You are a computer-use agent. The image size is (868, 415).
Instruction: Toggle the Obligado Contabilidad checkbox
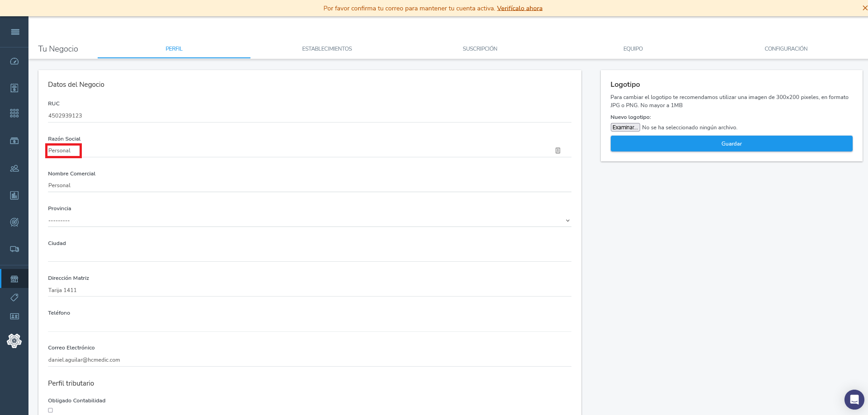tap(51, 410)
